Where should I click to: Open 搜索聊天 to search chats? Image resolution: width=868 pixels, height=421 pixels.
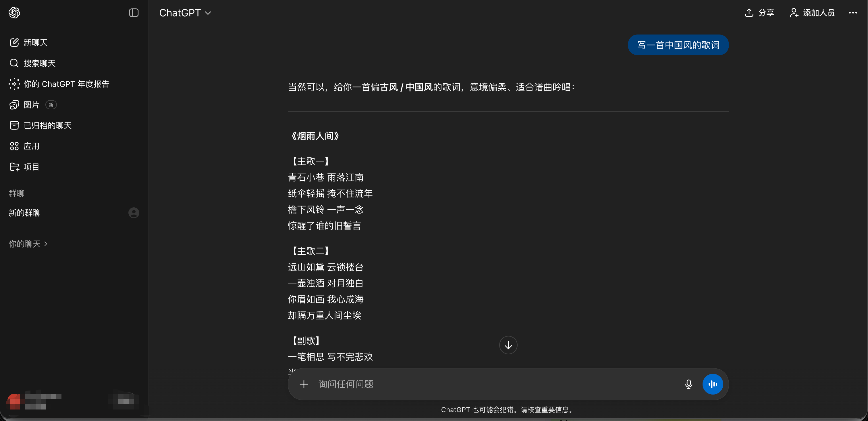pyautogui.click(x=39, y=63)
